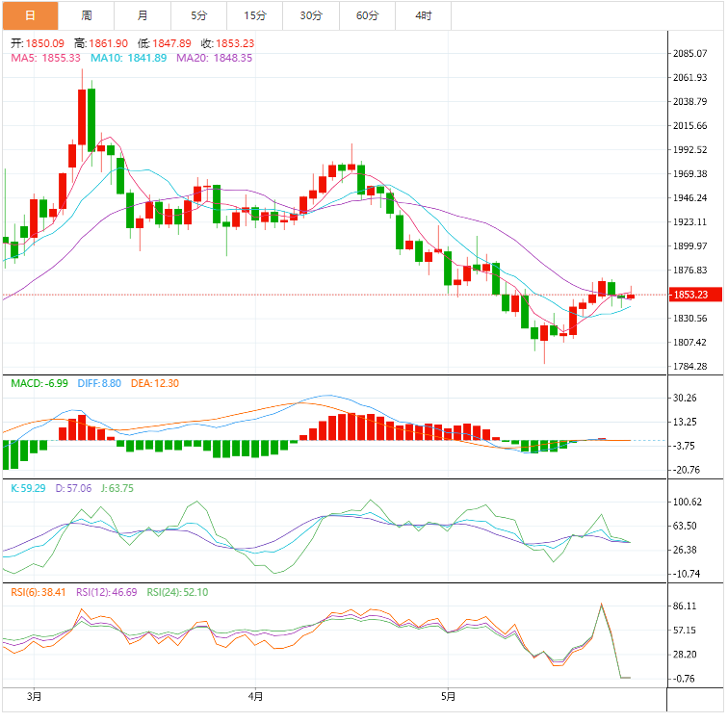728x722 pixels.
Task: Click the MA10: 1841.89 indicator label
Action: 129,58
